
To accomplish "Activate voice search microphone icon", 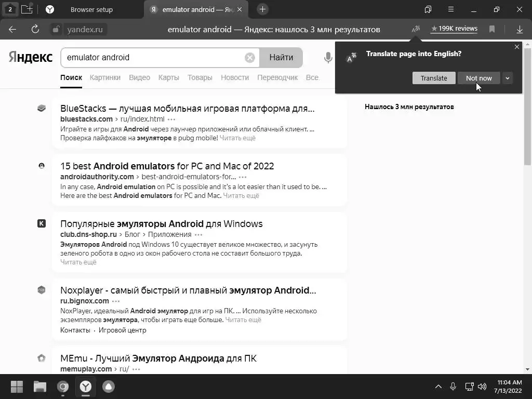I will (x=328, y=58).
